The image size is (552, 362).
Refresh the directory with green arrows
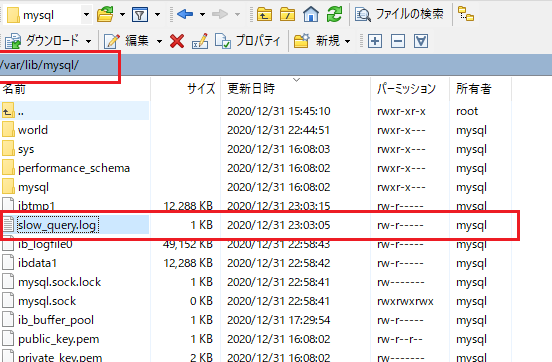(334, 14)
